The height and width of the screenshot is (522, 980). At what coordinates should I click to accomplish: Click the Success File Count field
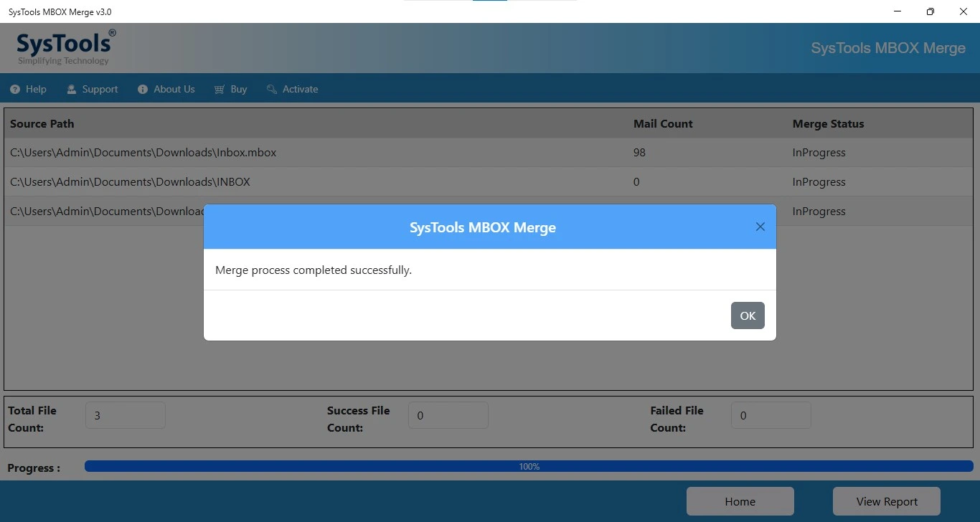(x=448, y=415)
